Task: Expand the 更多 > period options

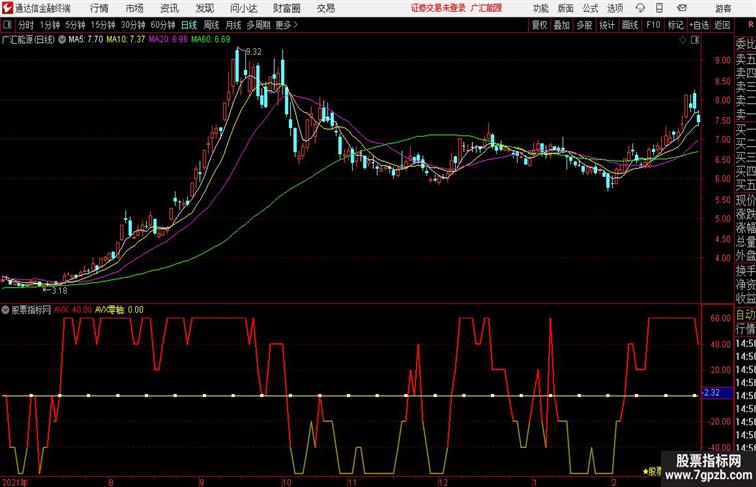Action: click(286, 25)
